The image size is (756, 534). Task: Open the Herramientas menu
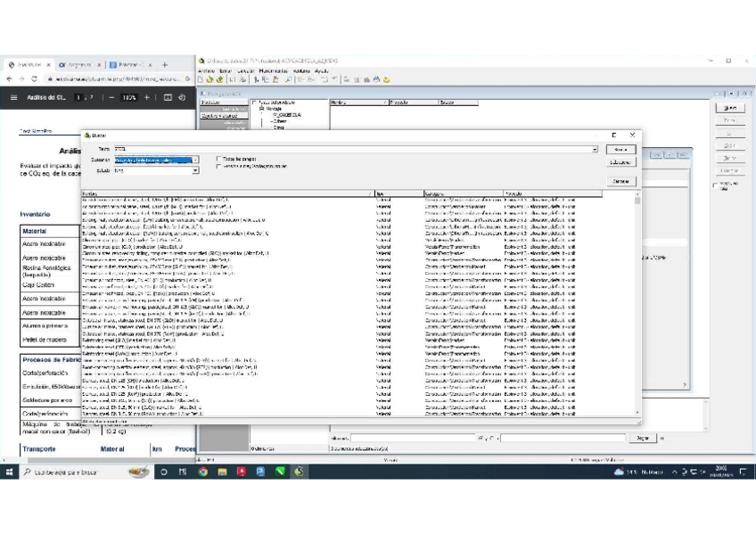(274, 70)
